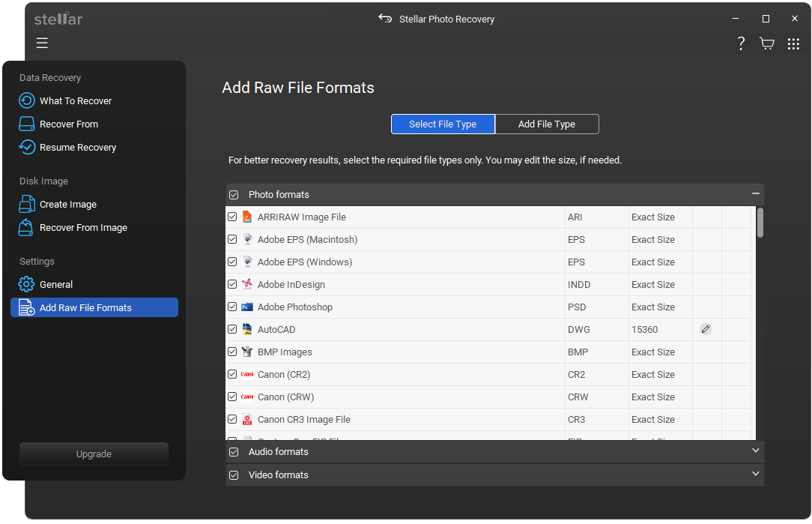Screen dimensions: 812x524
Task: Open What To Recover in sidebar
Action: click(76, 100)
